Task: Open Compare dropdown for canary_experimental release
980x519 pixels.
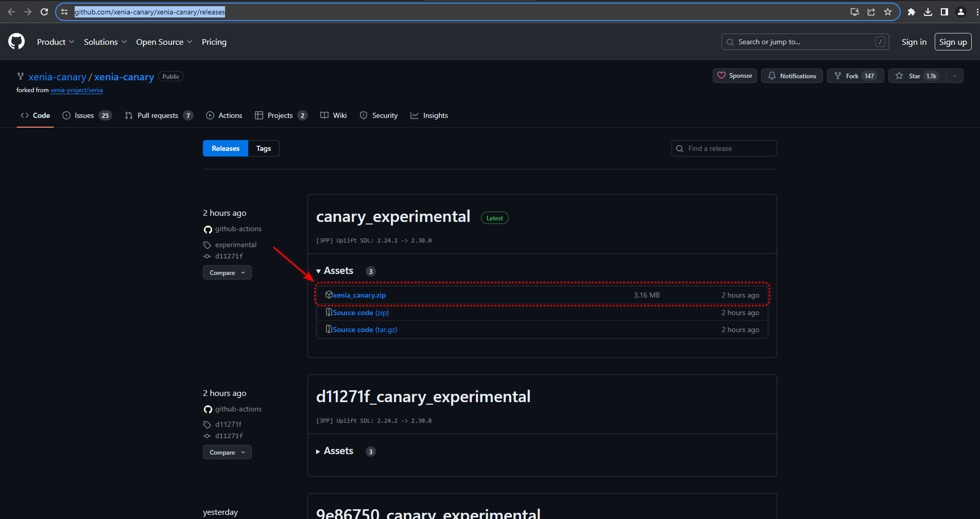Action: point(227,272)
